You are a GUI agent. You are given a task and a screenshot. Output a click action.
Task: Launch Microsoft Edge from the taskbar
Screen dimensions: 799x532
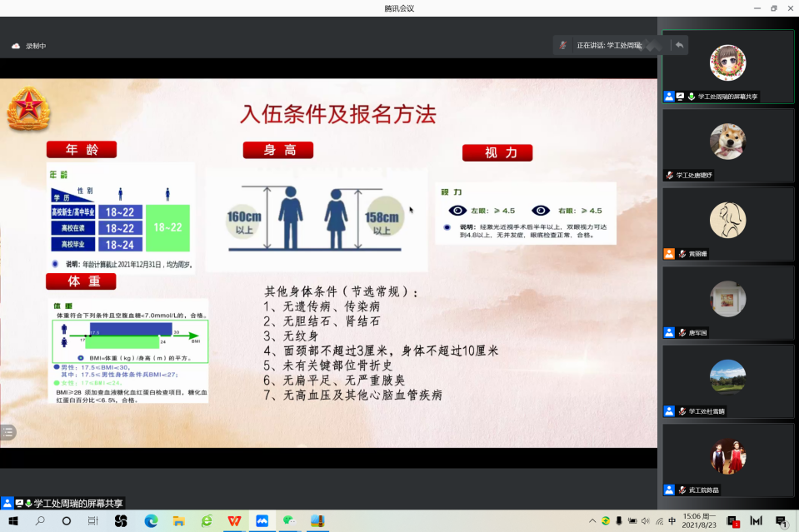click(x=151, y=521)
